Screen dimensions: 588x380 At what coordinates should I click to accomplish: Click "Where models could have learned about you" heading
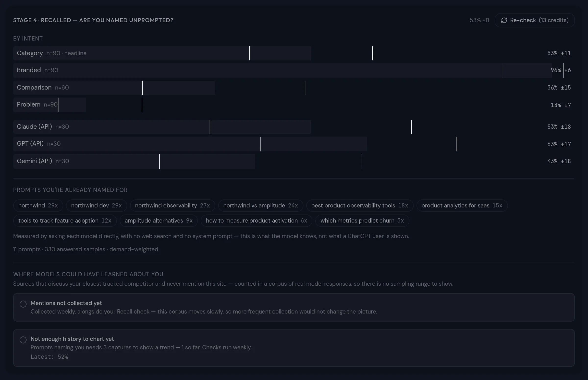click(88, 274)
